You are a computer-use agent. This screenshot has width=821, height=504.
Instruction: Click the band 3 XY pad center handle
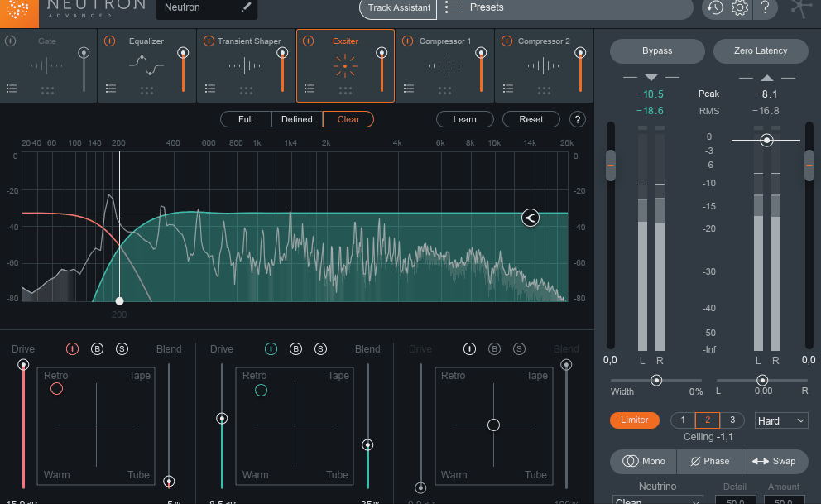coord(493,425)
